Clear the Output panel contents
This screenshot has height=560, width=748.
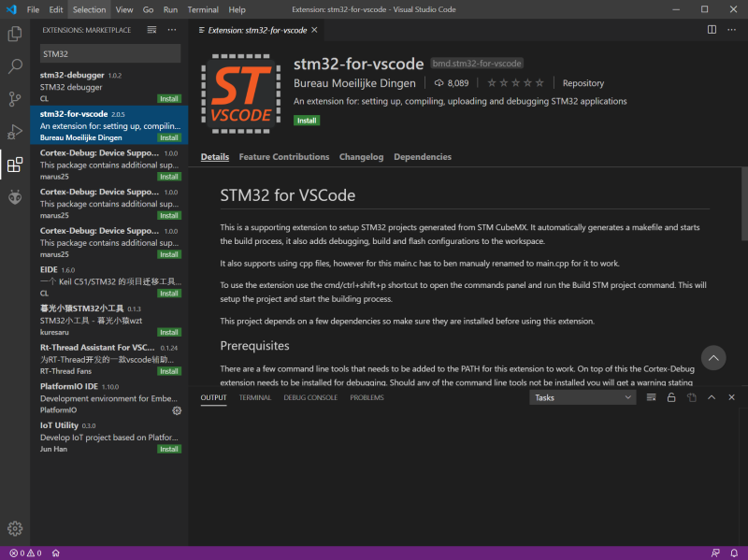coord(652,396)
